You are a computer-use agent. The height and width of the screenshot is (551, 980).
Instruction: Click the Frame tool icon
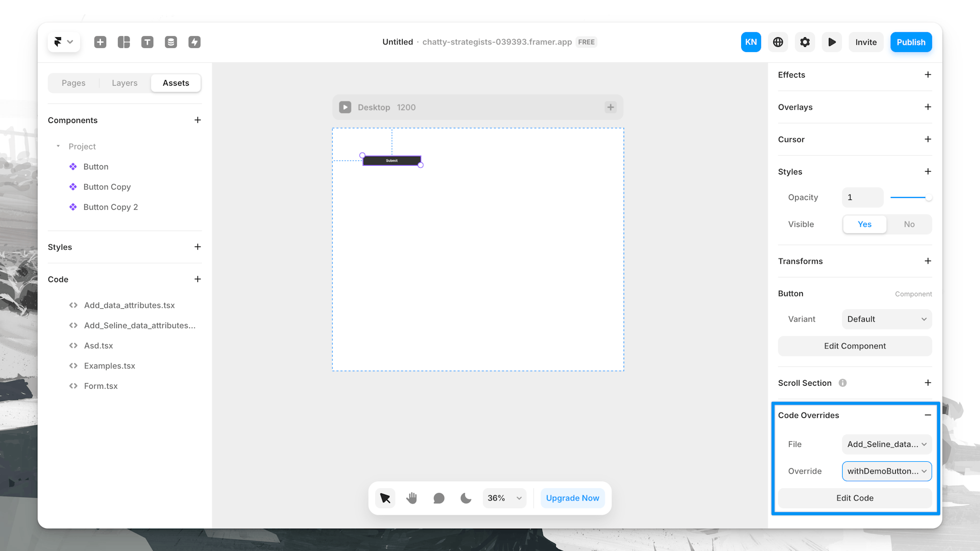tap(123, 42)
